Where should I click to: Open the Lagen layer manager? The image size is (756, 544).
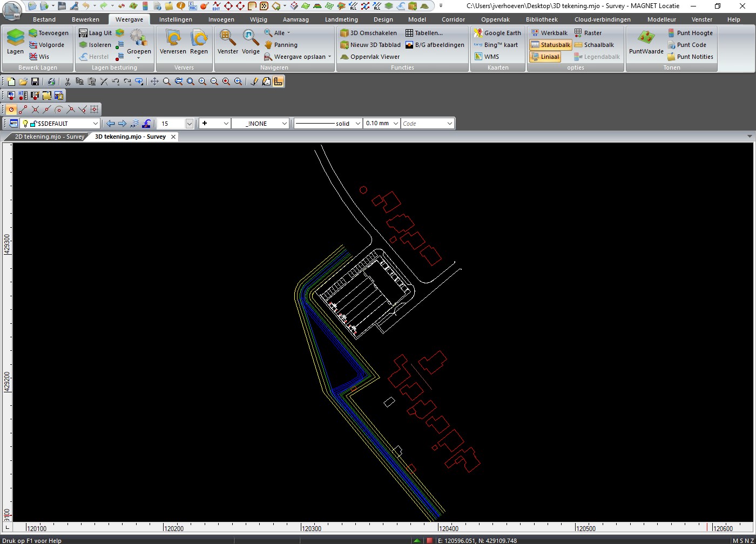[15, 42]
